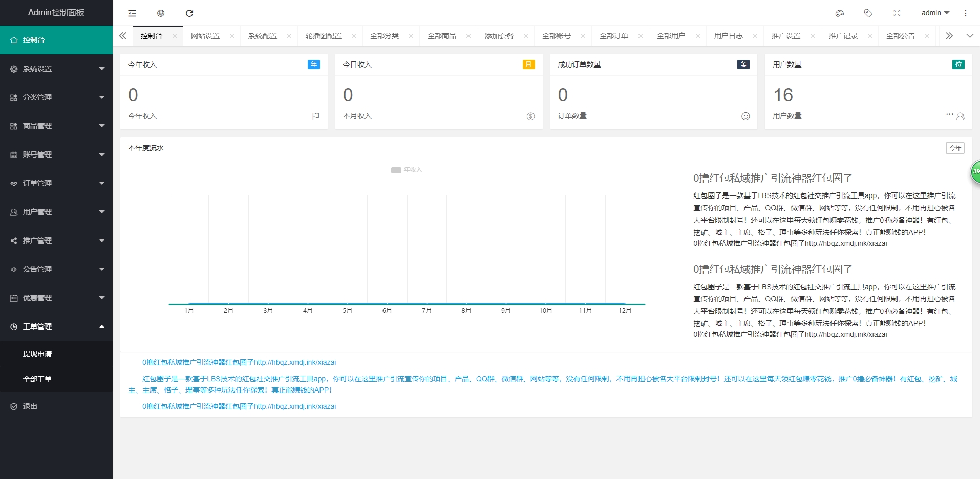Open the first blue hbqz.xmdj.ink/xiazai link
This screenshot has height=479, width=980.
tap(239, 362)
